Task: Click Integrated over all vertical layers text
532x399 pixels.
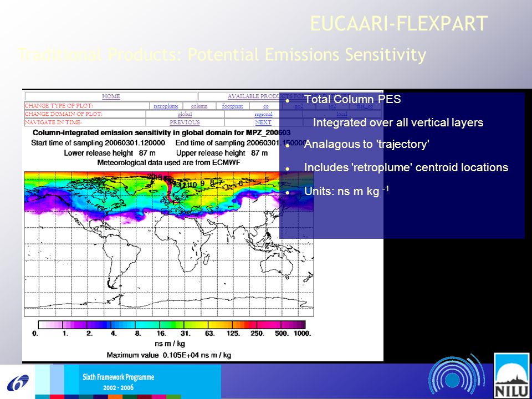Action: coord(398,122)
